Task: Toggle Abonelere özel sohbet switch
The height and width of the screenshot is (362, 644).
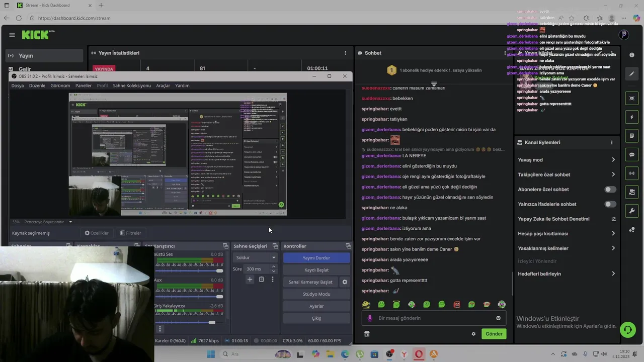Action: [610, 190]
